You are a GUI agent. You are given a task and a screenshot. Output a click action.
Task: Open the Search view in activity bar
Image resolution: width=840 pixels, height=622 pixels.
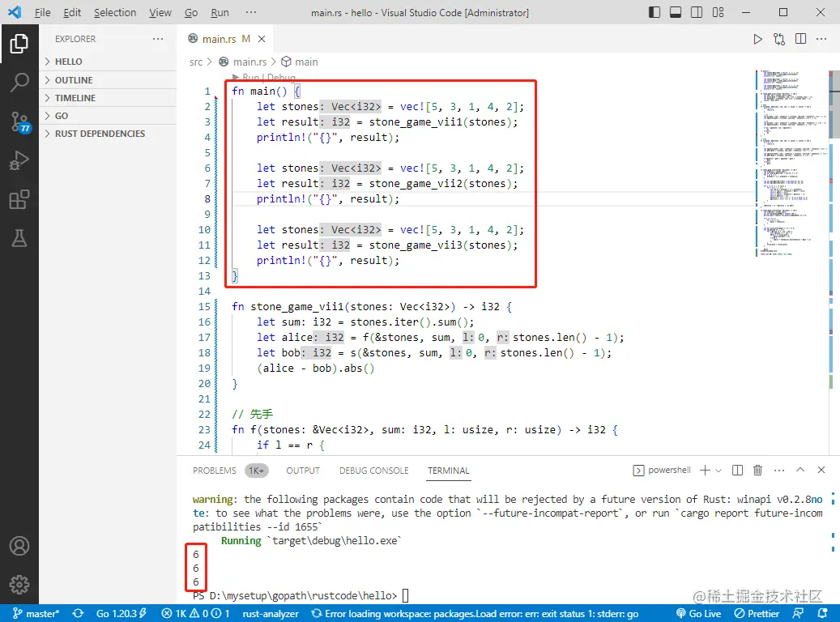(x=19, y=83)
